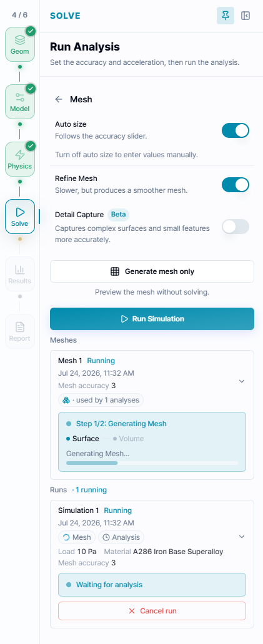Enable the Detail Capture toggle

(x=236, y=227)
